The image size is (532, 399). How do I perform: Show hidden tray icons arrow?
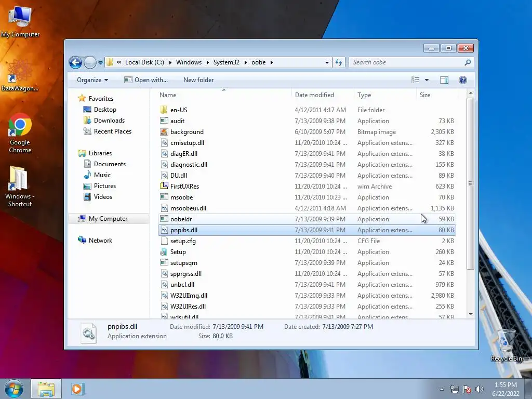(x=442, y=389)
